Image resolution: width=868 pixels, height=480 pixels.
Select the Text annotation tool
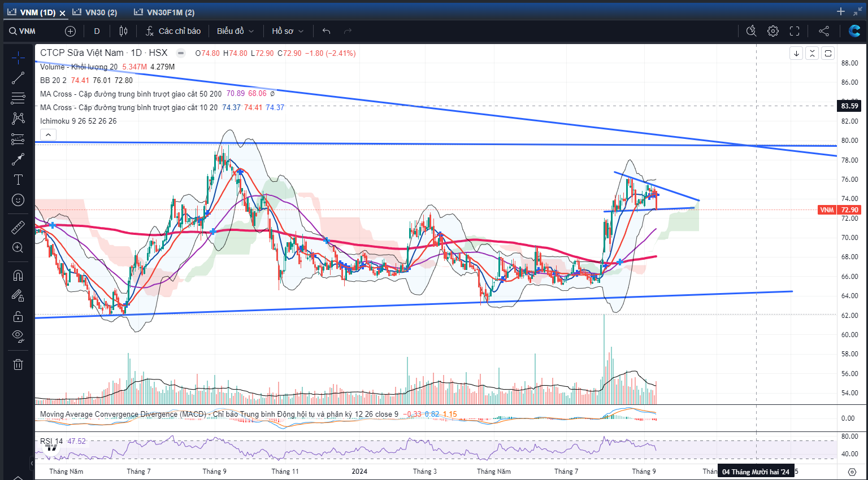18,180
